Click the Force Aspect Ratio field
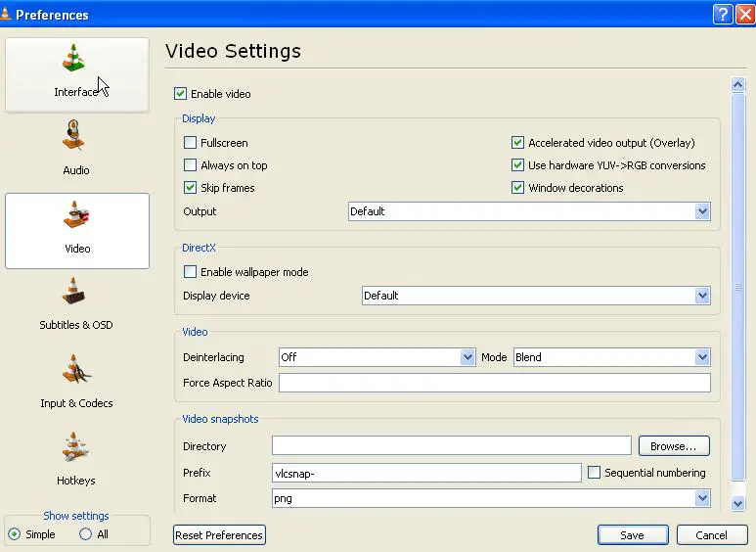This screenshot has height=552, width=756. coord(495,383)
